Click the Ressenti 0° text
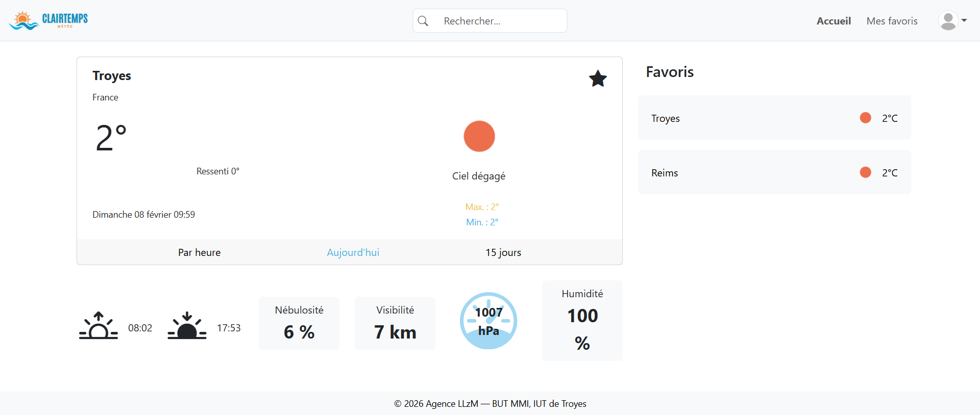The height and width of the screenshot is (415, 980). coord(218,171)
